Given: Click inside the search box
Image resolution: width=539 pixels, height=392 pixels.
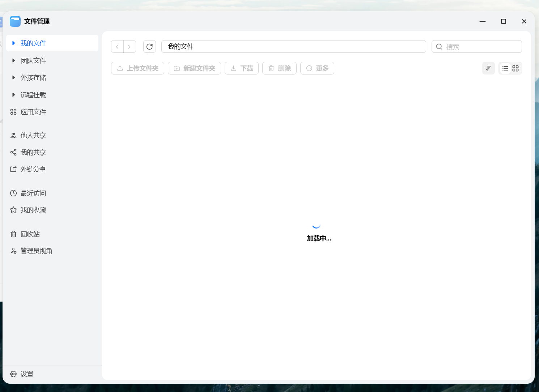Looking at the screenshot, I should 476,46.
